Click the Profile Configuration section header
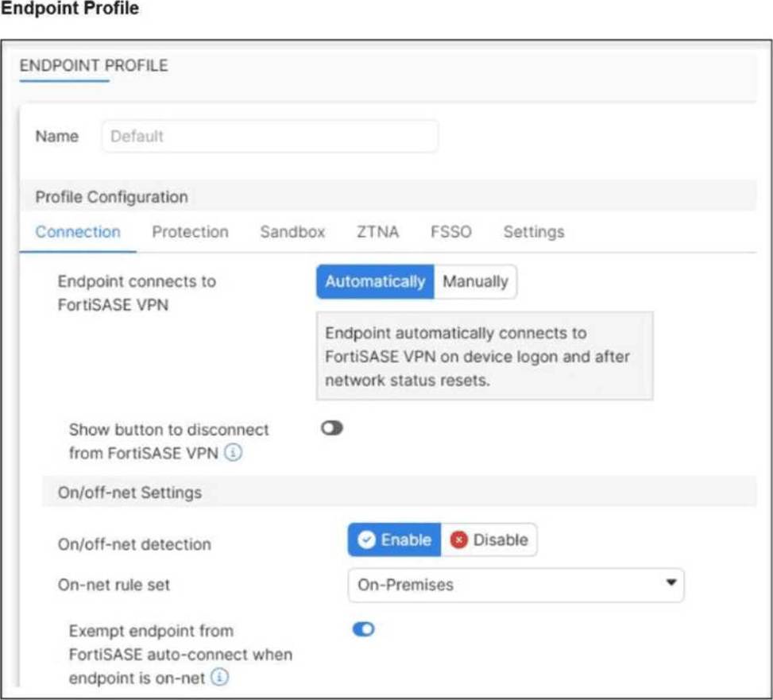773x700 pixels. [x=111, y=196]
